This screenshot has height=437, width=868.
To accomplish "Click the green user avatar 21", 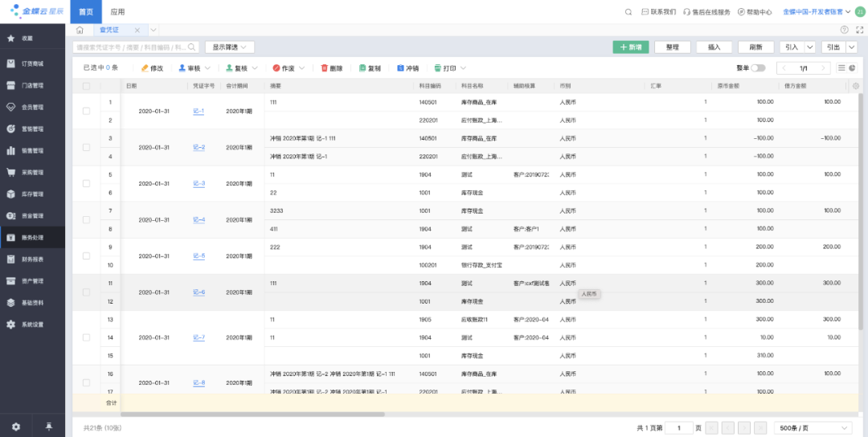I will (860, 11).
